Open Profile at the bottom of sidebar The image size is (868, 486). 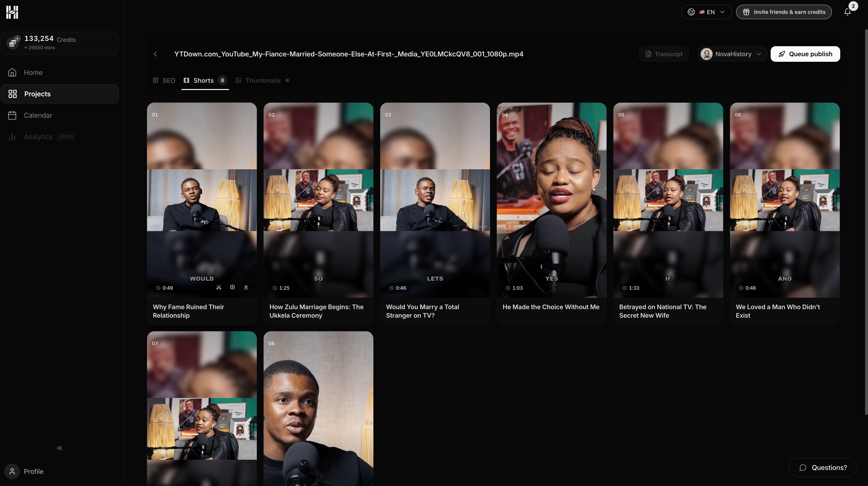click(x=33, y=471)
